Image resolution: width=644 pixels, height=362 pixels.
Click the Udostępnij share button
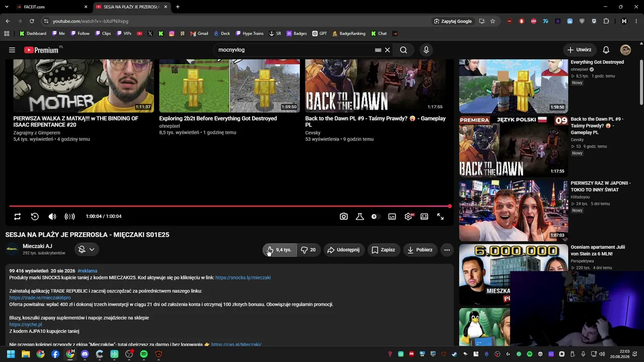click(x=344, y=250)
